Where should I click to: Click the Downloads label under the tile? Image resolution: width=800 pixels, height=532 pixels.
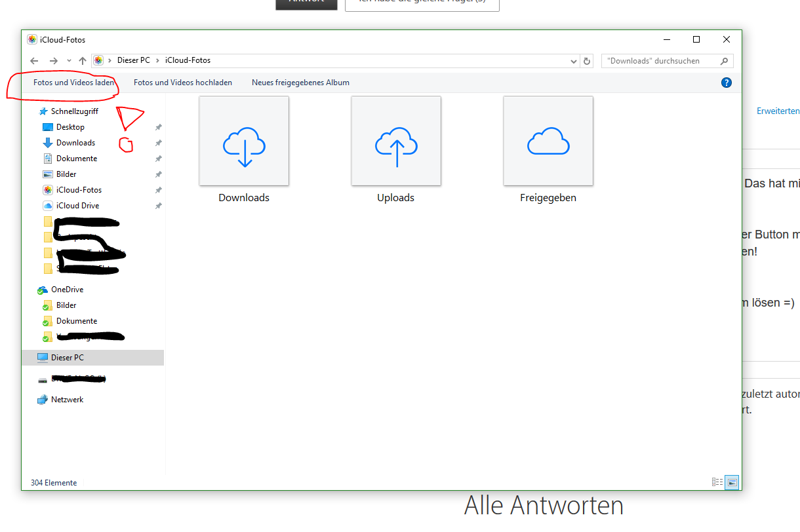[244, 198]
